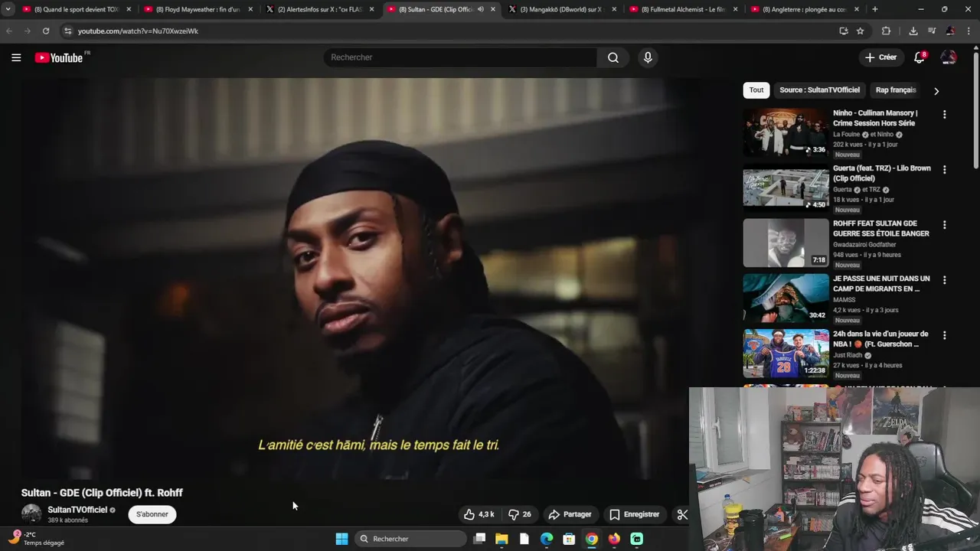The image size is (980, 551).
Task: Install app icon in address bar
Action: point(844,31)
